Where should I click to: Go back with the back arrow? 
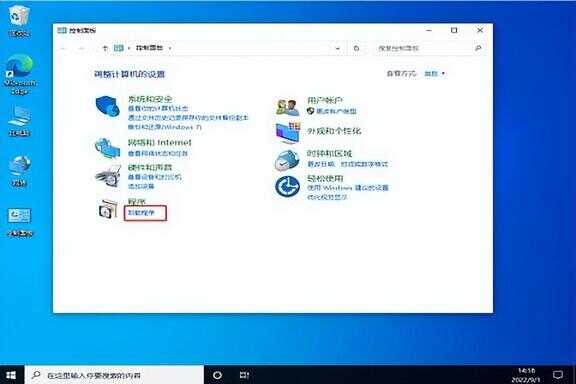pyautogui.click(x=64, y=48)
